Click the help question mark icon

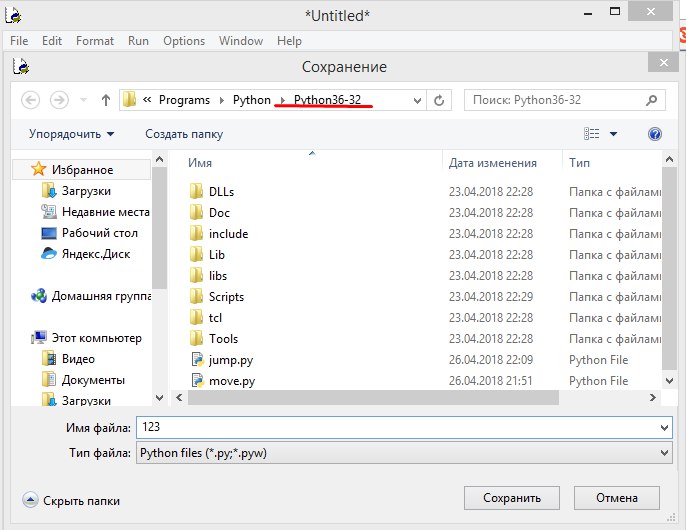click(655, 133)
